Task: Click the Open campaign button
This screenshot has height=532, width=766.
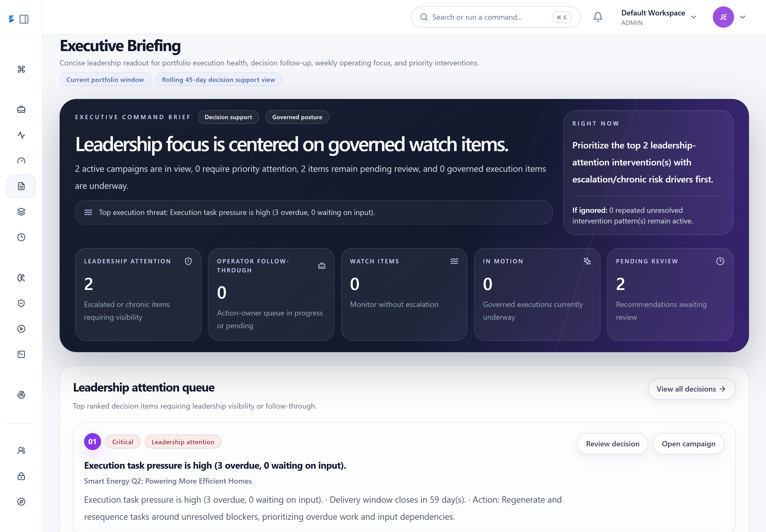Action: coord(688,444)
